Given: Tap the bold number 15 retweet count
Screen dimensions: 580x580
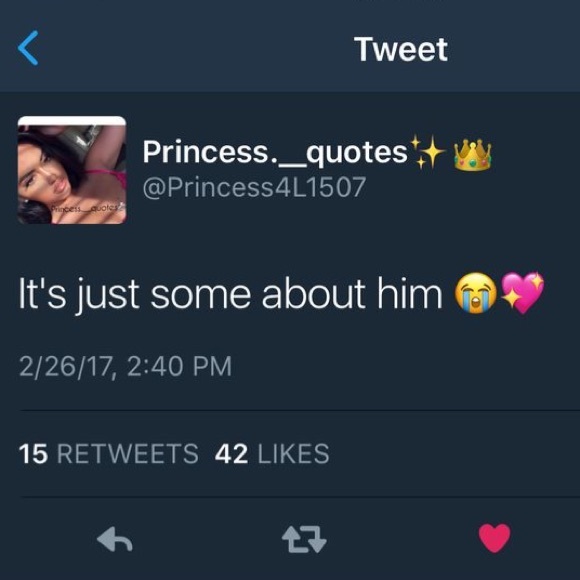Looking at the screenshot, I should point(33,453).
